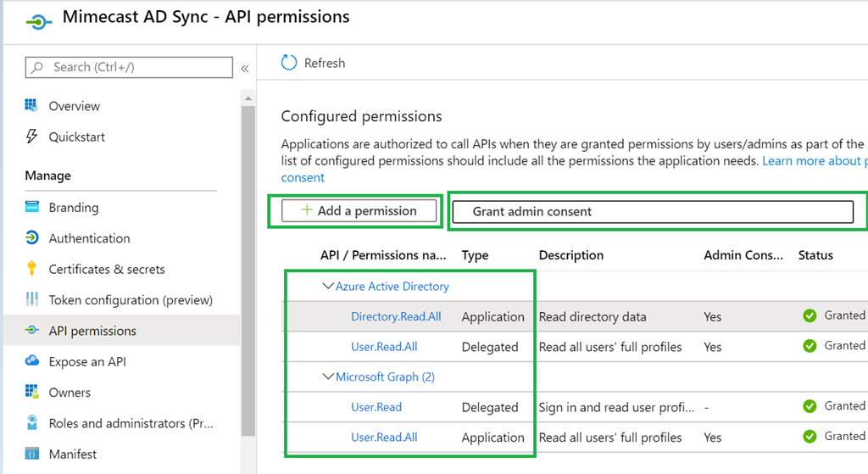Collapse the Microsoft Graph (2) group
Screen dimensions: 868x474
point(328,376)
